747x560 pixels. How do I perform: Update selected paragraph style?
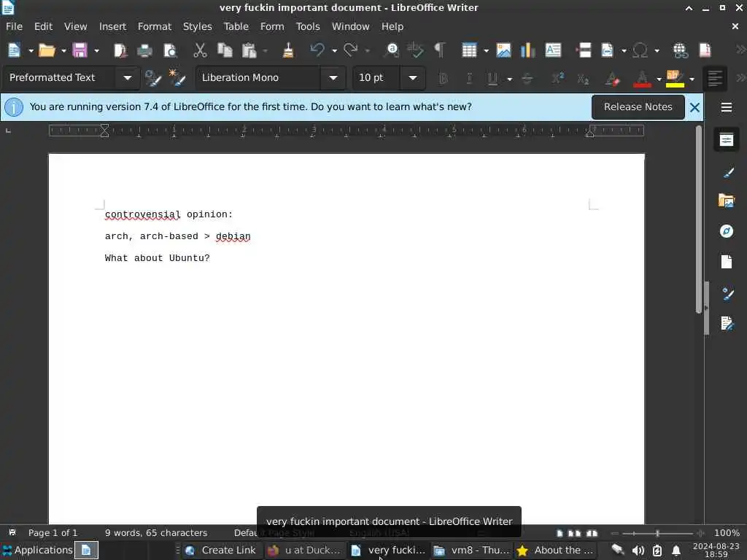[x=153, y=78]
